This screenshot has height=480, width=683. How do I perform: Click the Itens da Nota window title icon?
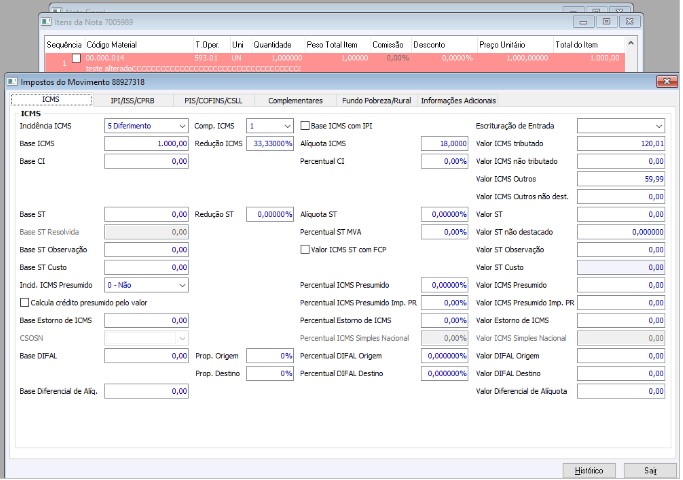click(47, 21)
